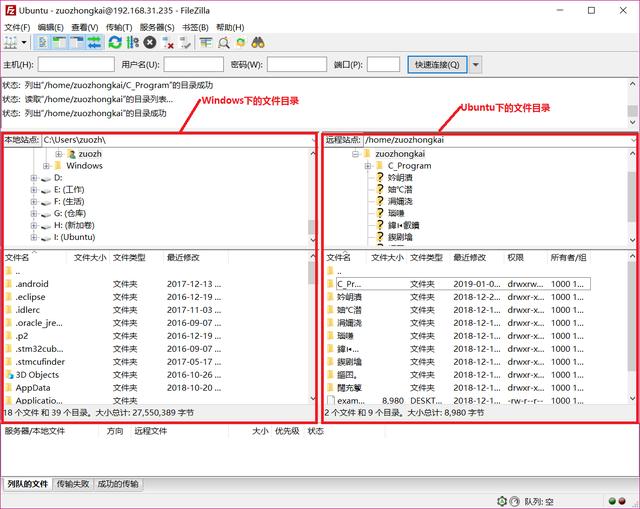Click the 端口(P) input field
Screen dimensions: 640x509
point(383,64)
